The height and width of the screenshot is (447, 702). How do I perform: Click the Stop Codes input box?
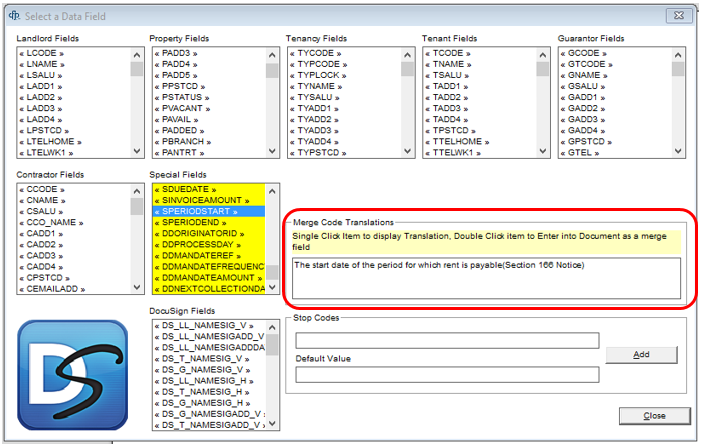pyautogui.click(x=447, y=340)
